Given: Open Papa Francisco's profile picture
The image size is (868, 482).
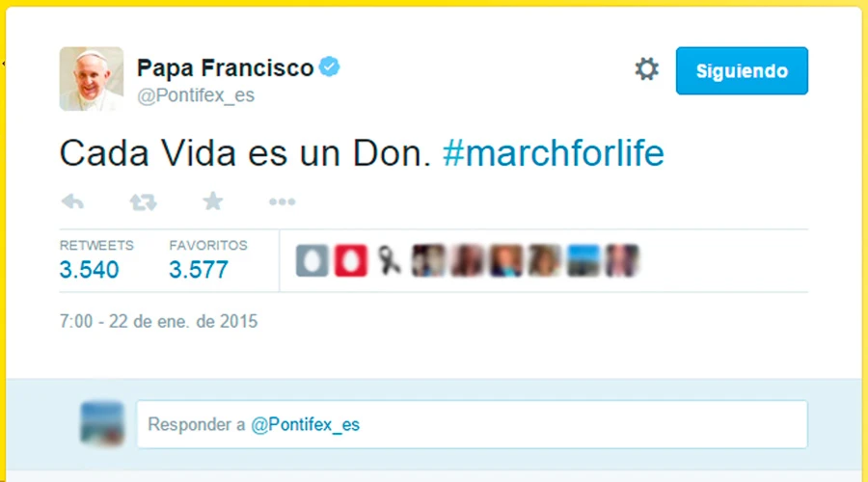Looking at the screenshot, I should point(92,78).
